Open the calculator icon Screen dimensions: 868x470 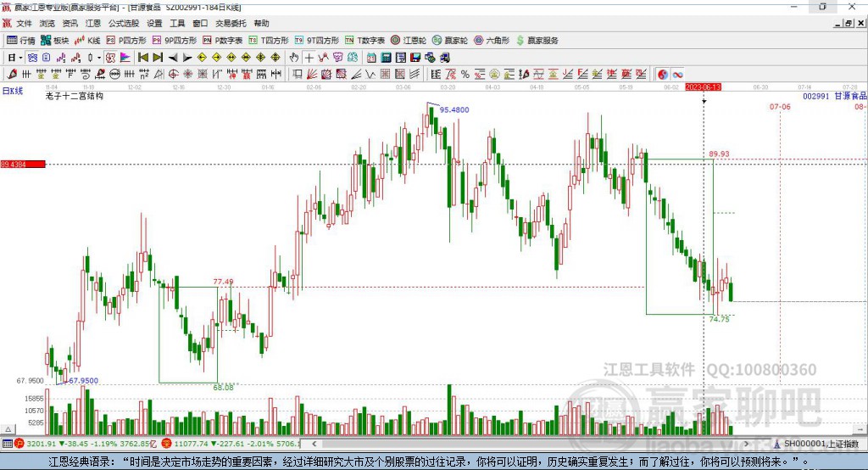pos(386,58)
